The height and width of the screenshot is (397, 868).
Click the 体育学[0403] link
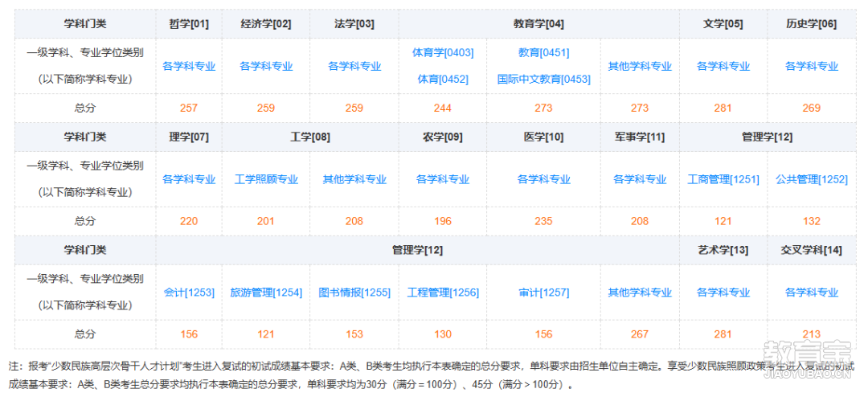click(443, 52)
